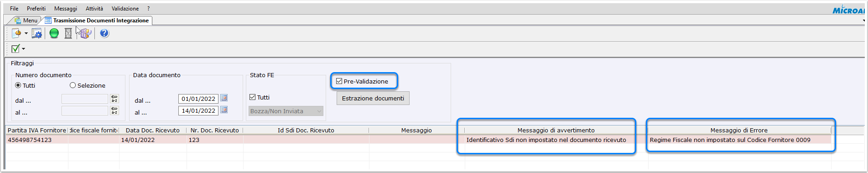Image resolution: width=868 pixels, height=173 pixels.
Task: Open calendar for al date 14/01/2022
Action: click(x=224, y=110)
